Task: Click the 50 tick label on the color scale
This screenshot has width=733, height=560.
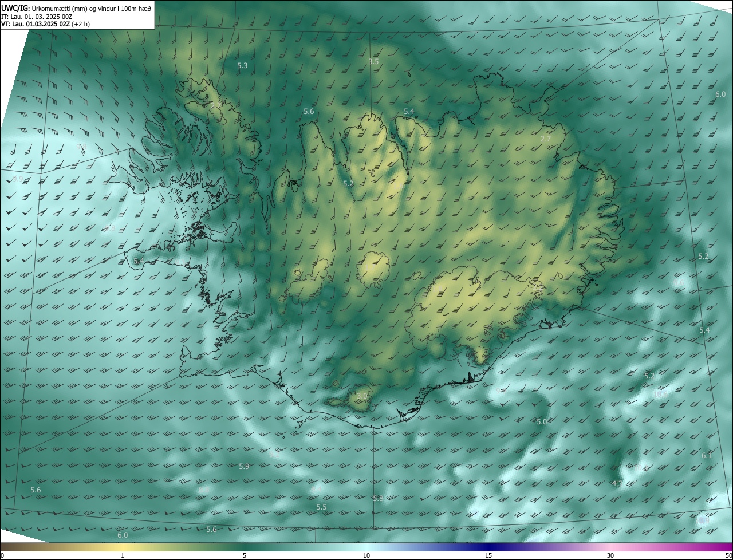Action: click(728, 555)
